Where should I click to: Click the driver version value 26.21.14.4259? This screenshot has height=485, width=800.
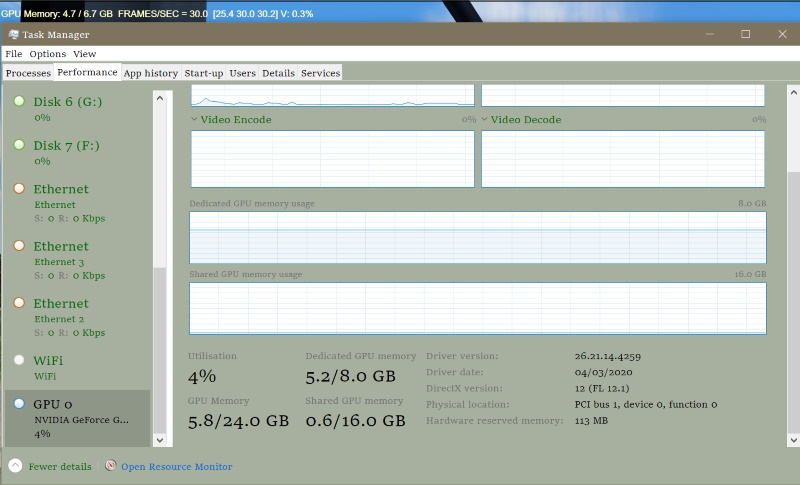tap(608, 356)
